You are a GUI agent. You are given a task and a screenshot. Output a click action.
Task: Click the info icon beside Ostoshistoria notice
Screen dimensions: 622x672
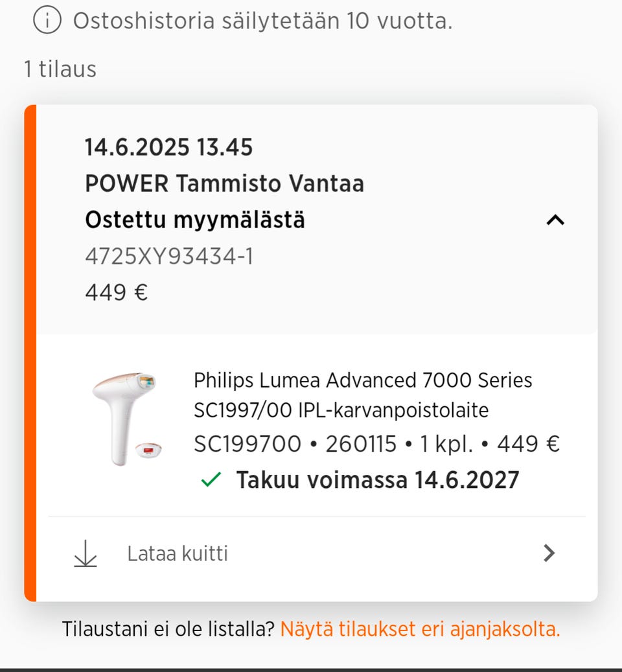[47, 21]
